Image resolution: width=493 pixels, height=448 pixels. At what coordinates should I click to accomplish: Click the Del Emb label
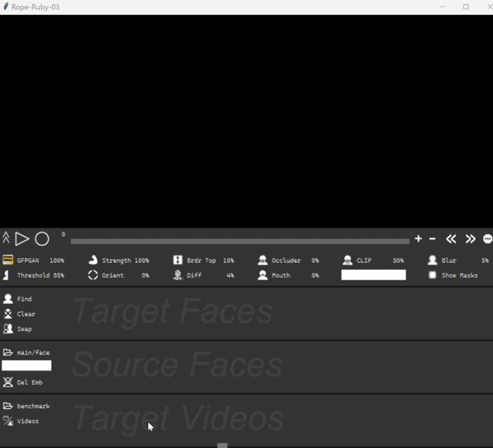click(29, 382)
